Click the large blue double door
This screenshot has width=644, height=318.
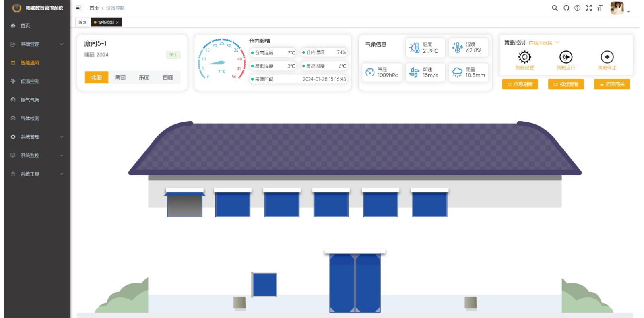point(355,283)
